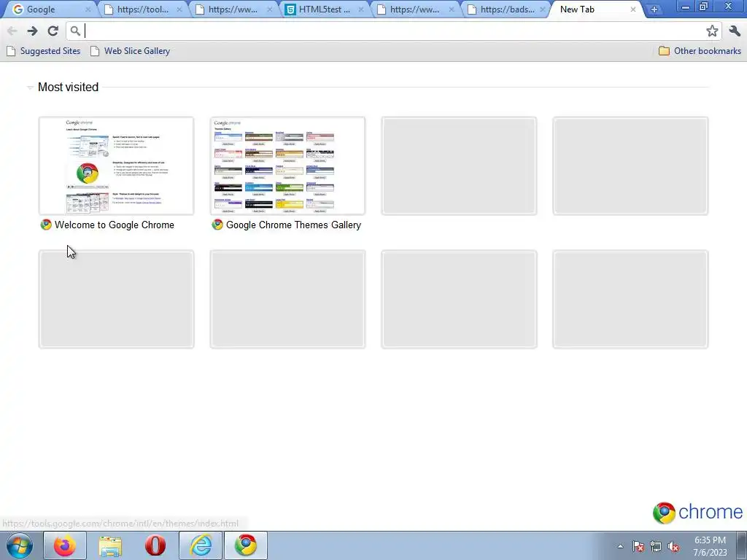Collapse the Most visited section

point(30,87)
